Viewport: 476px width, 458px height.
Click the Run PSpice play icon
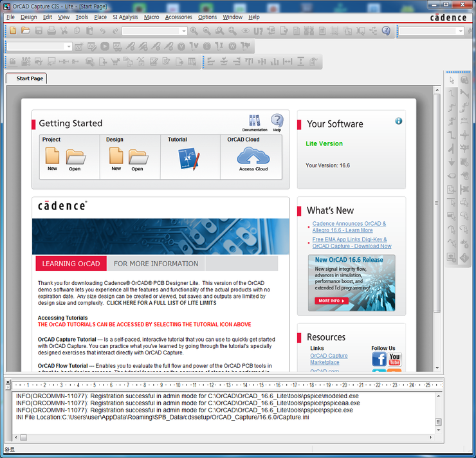tap(105, 46)
